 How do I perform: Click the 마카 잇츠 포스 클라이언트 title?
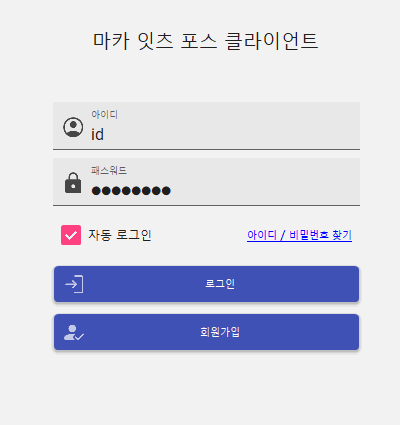click(x=205, y=41)
